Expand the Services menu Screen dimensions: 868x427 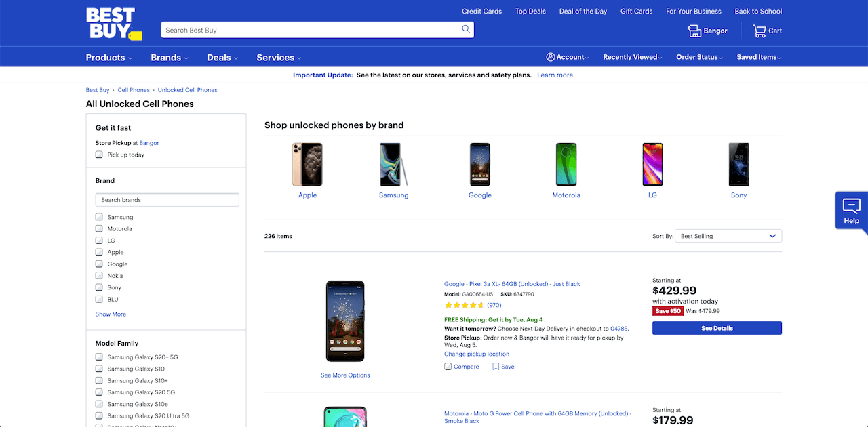coord(278,57)
